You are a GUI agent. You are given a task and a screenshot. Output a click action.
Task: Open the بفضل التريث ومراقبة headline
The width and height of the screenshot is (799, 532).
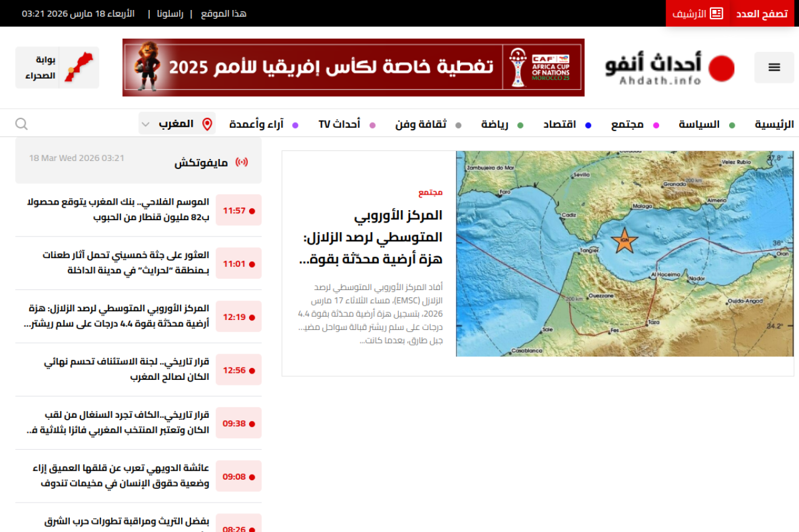[127, 523]
